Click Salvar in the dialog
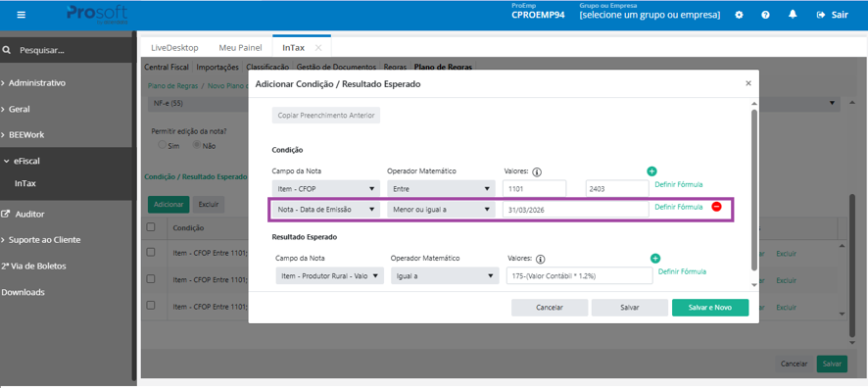 [x=629, y=308]
